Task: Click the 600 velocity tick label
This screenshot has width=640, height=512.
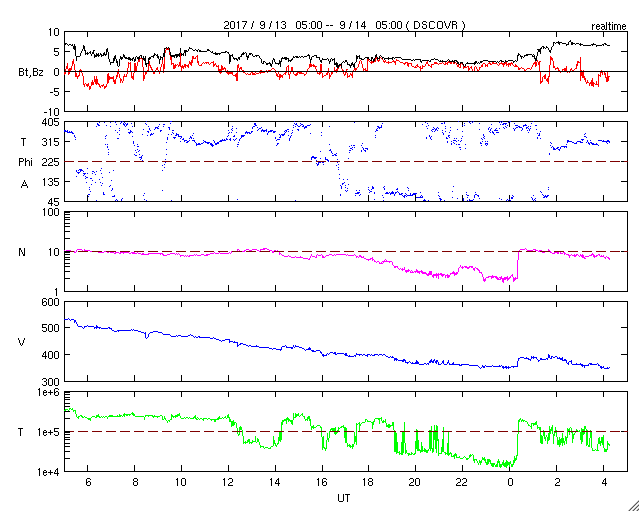Action: (51, 302)
